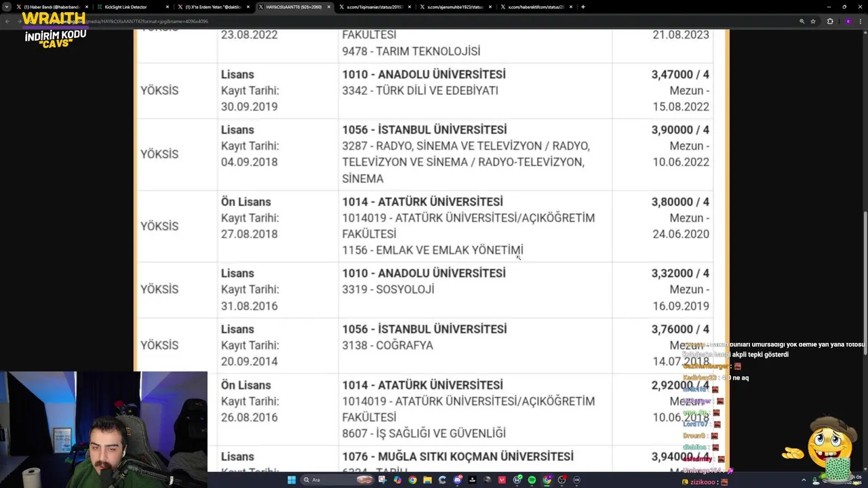The image size is (868, 488).
Task: Click the GPA value 3,47000 / 4
Action: click(680, 74)
